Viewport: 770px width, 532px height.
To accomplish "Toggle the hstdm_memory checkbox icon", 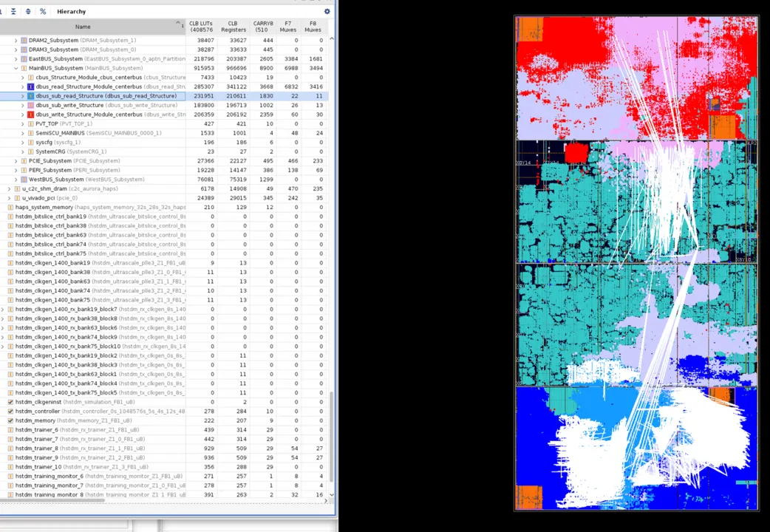I will (10, 420).
